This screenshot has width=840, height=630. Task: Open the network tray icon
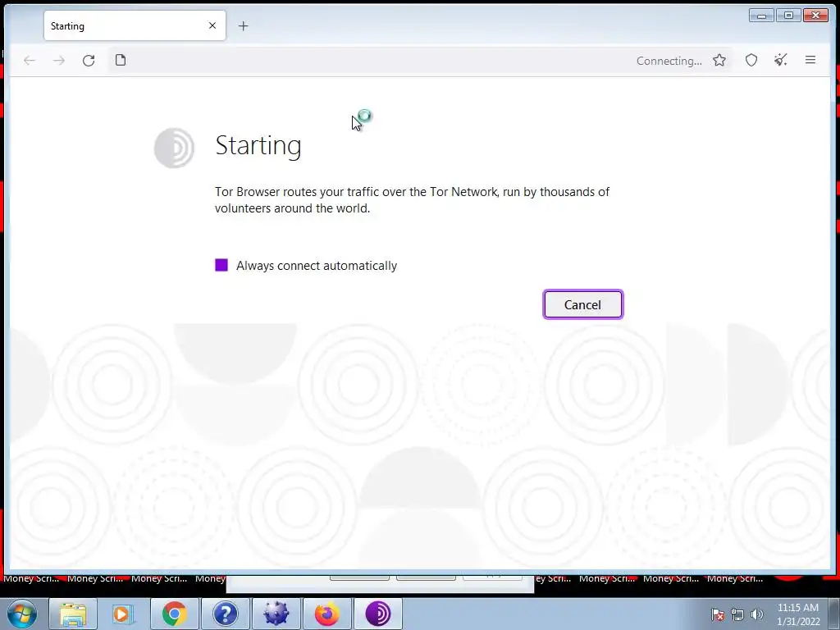coord(737,614)
